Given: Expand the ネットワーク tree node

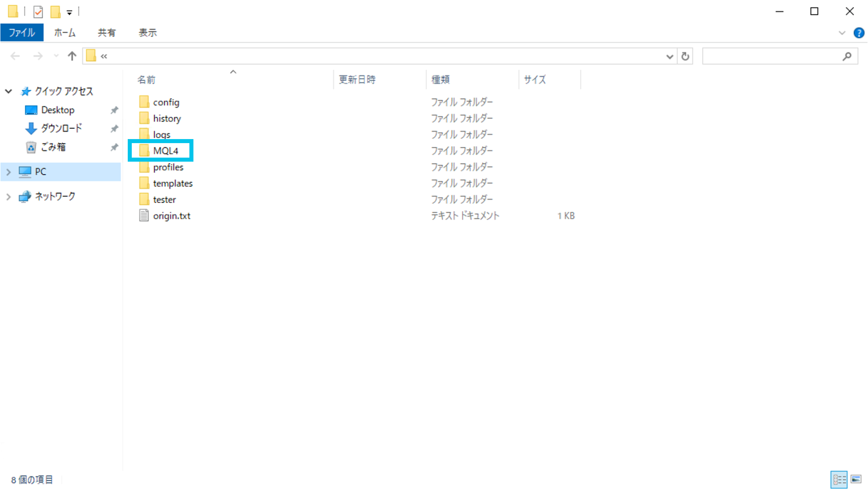Looking at the screenshot, I should point(8,196).
